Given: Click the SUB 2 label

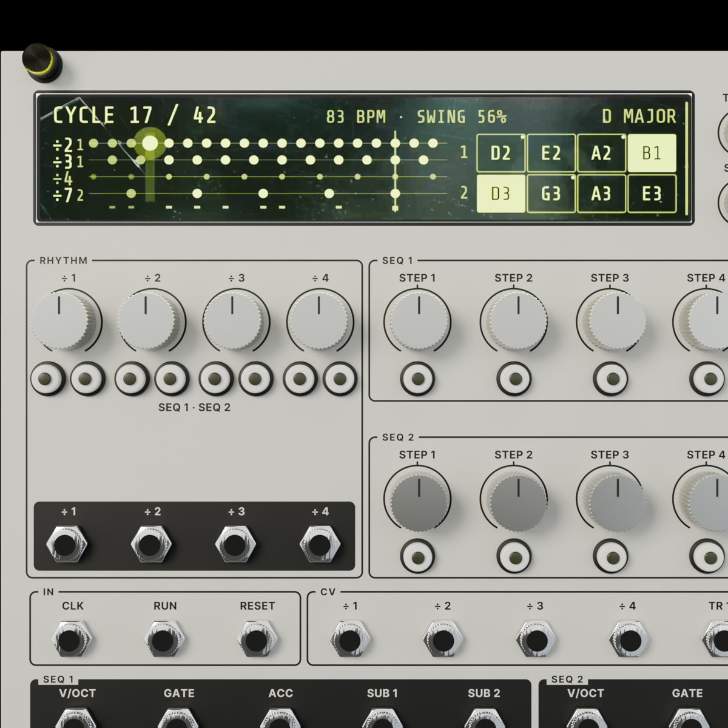Looking at the screenshot, I should [484, 693].
